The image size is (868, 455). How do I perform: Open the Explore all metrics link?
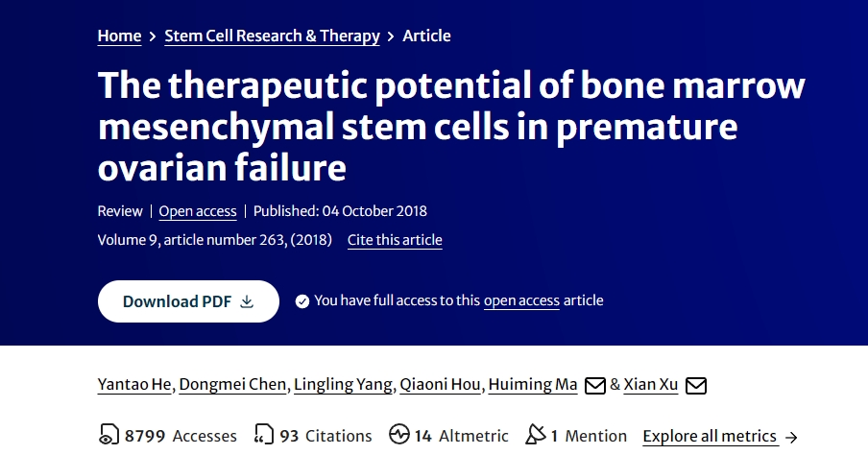710,436
